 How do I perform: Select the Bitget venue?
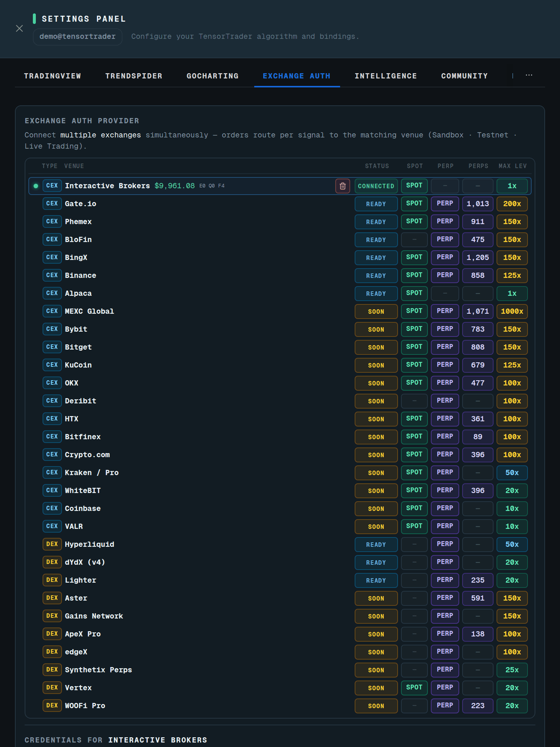280,347
